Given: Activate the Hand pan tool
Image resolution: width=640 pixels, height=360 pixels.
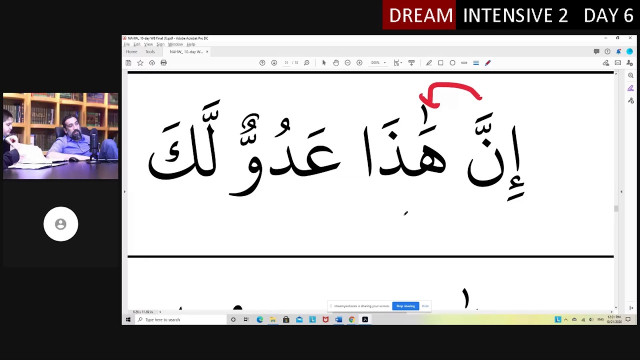Looking at the screenshot, I should point(336,63).
